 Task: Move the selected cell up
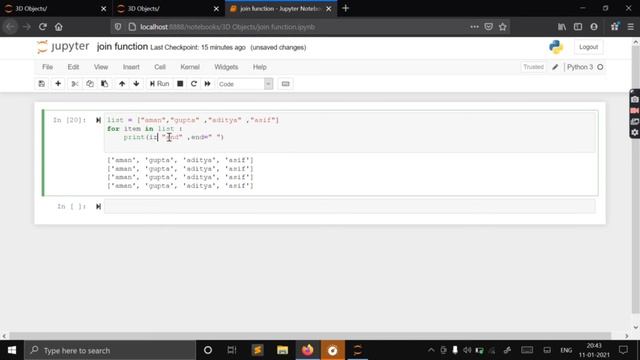(x=122, y=84)
